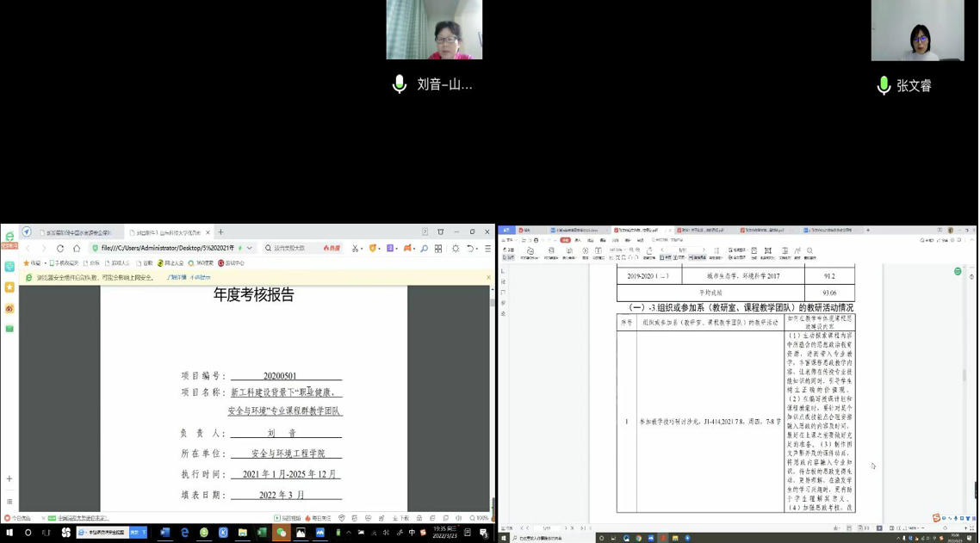
Task: Open WeChat from the taskbar
Action: (x=281, y=533)
